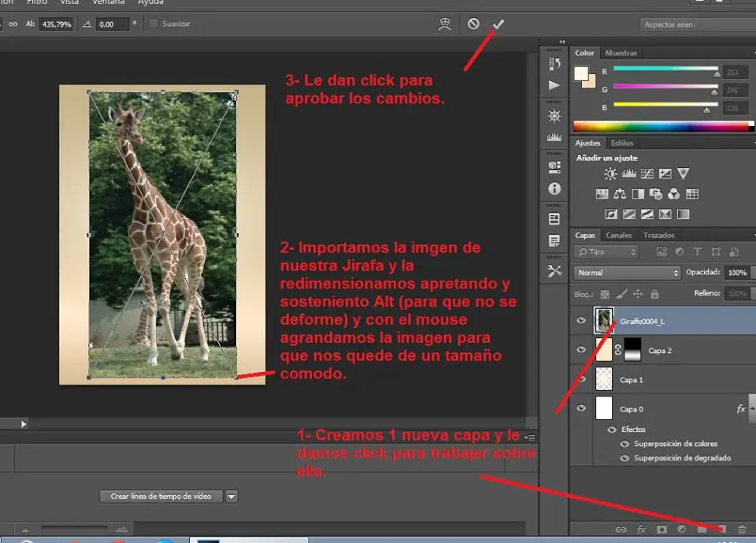Open the timeline panel options menu

coord(529,437)
